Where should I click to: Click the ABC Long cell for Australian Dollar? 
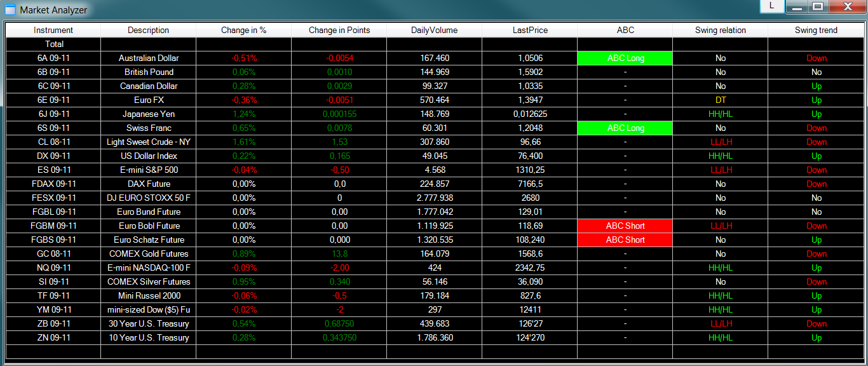tap(625, 58)
